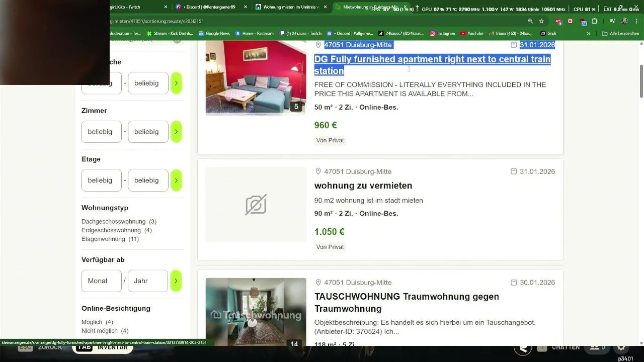Filter by Erdgeschosswohnung (4)
The width and height of the screenshot is (644, 362).
click(117, 230)
